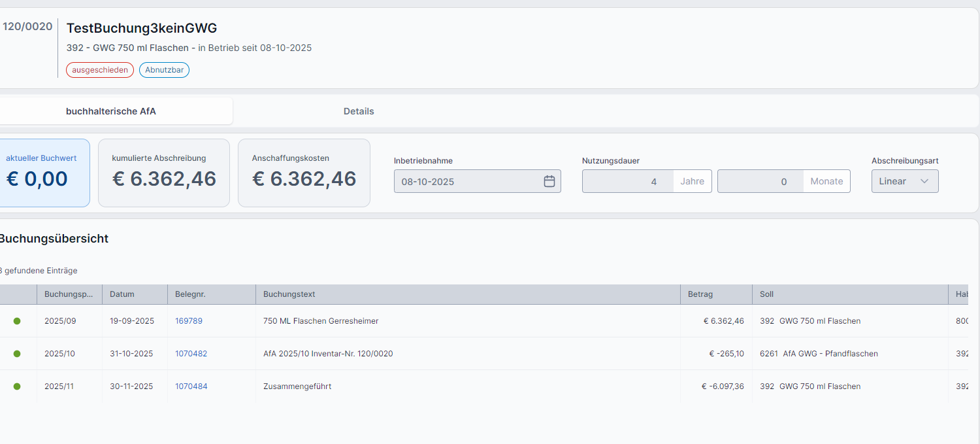Click the Nutzungsdauer Jahre input field

(x=627, y=181)
